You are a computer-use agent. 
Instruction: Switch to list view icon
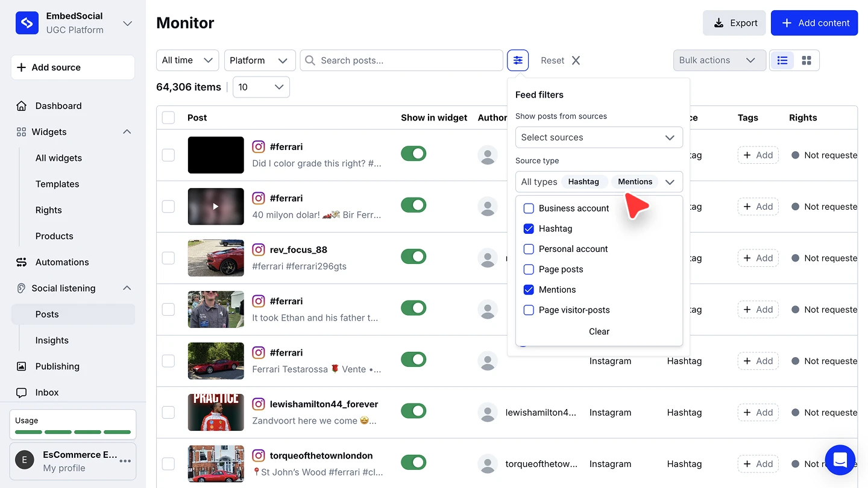pyautogui.click(x=782, y=60)
